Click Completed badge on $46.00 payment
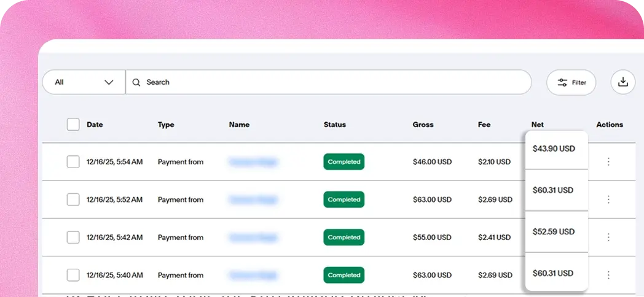The image size is (644, 297). (344, 162)
